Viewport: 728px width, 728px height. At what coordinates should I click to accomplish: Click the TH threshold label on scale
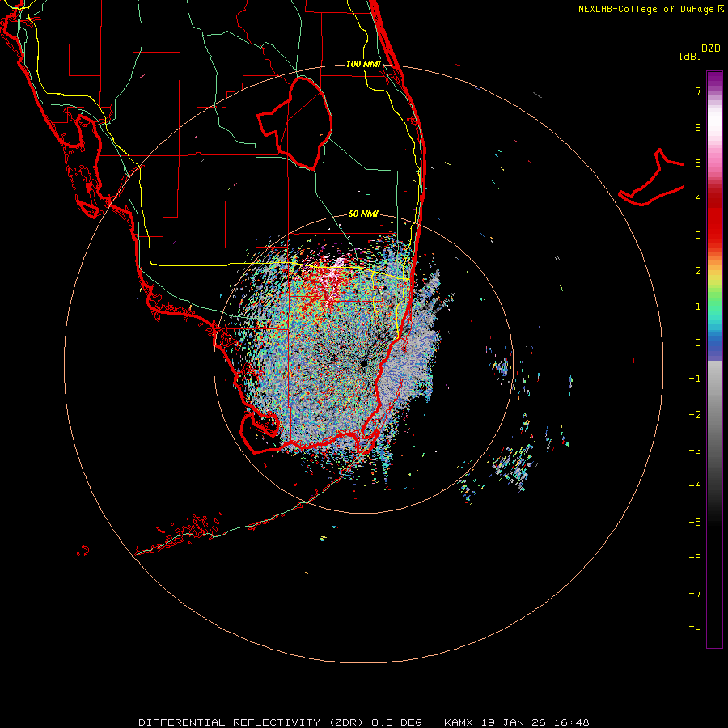tap(695, 630)
